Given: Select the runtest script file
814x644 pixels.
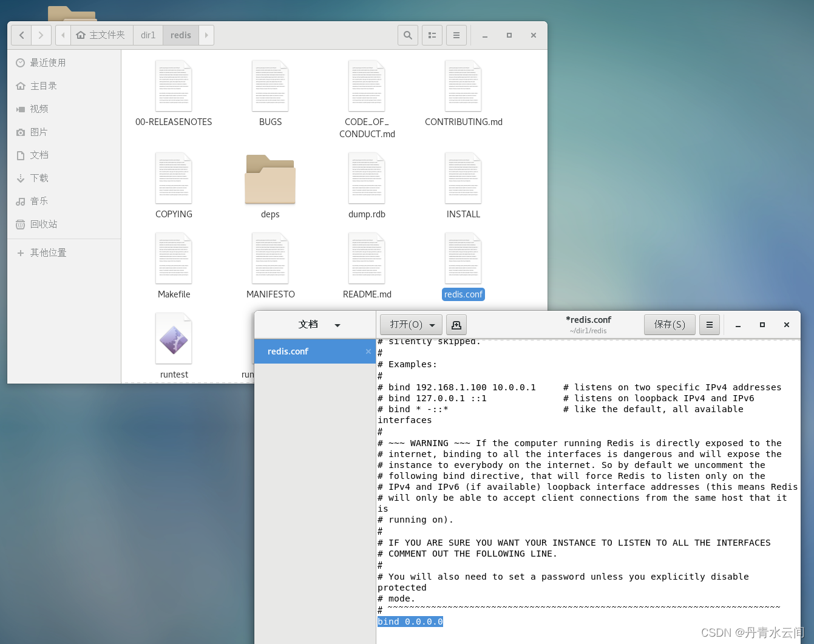Looking at the screenshot, I should click(174, 347).
